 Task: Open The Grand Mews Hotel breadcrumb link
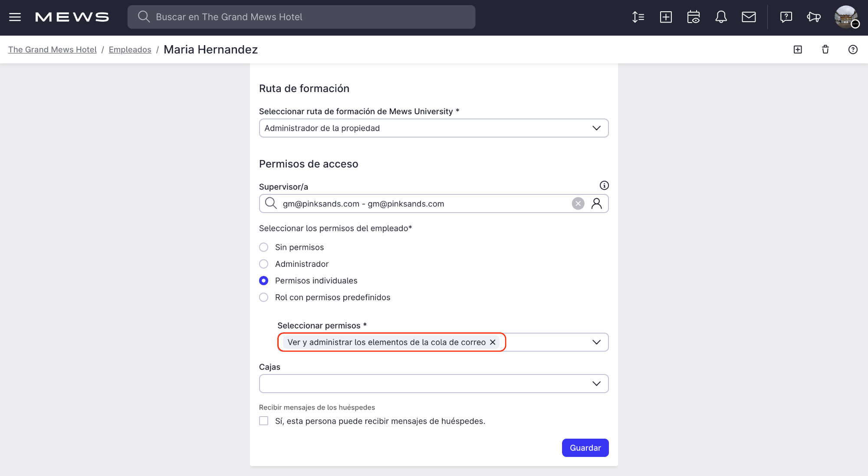[x=52, y=49]
